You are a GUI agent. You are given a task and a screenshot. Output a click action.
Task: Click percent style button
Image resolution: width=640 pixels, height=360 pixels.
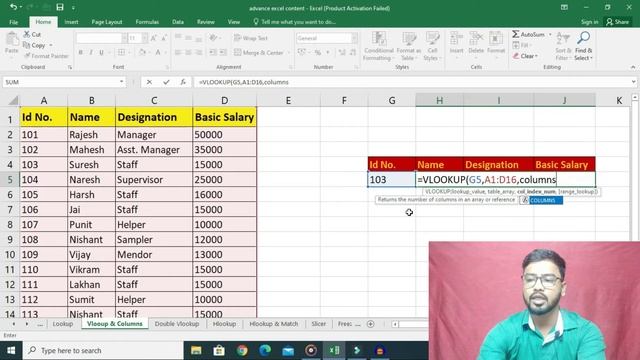point(318,52)
